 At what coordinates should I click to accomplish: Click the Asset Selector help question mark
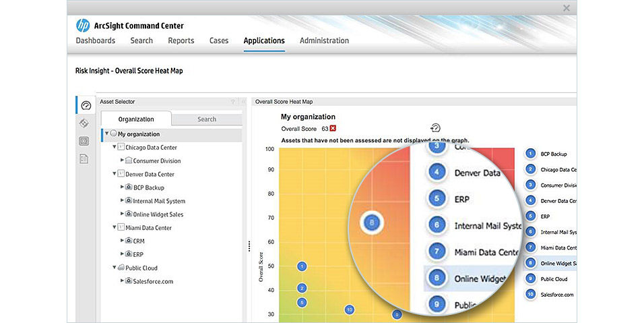coord(233,102)
